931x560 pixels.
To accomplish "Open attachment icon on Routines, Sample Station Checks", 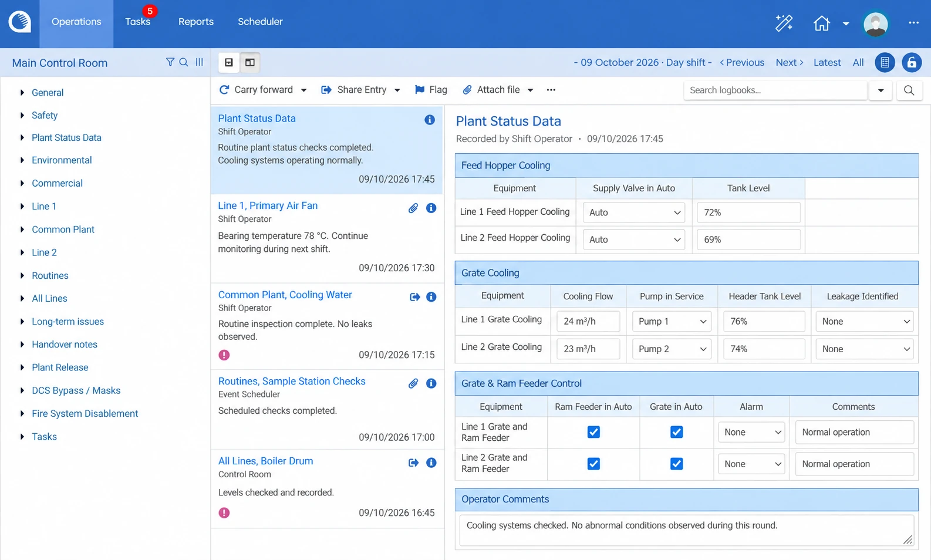I will click(413, 383).
